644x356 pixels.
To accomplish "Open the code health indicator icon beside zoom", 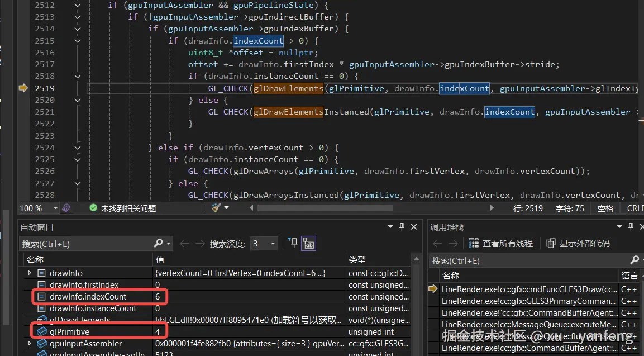I will tap(66, 208).
